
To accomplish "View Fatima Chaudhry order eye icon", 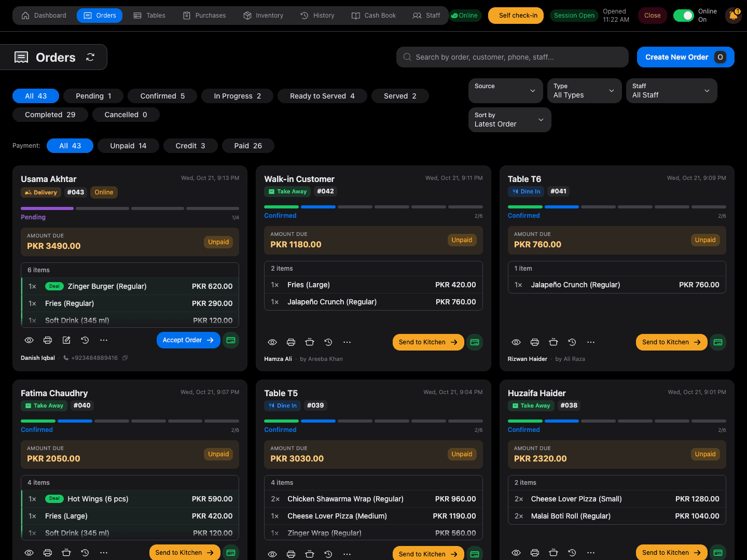I will pyautogui.click(x=29, y=553).
